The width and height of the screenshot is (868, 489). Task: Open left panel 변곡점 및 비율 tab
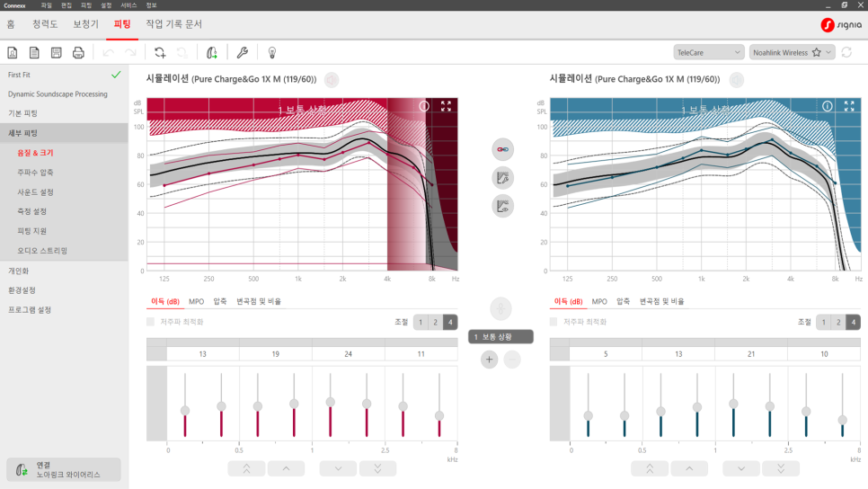259,301
